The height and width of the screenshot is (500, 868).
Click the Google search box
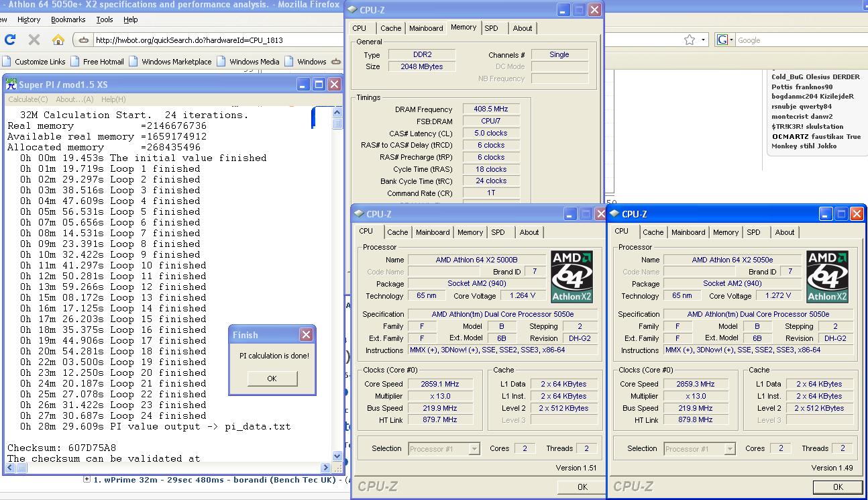[802, 40]
